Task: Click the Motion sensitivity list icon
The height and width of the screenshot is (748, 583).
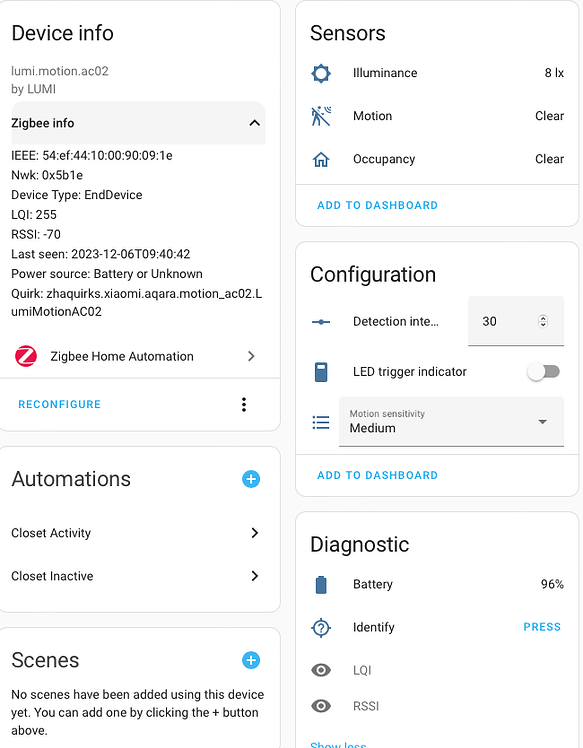Action: (321, 422)
